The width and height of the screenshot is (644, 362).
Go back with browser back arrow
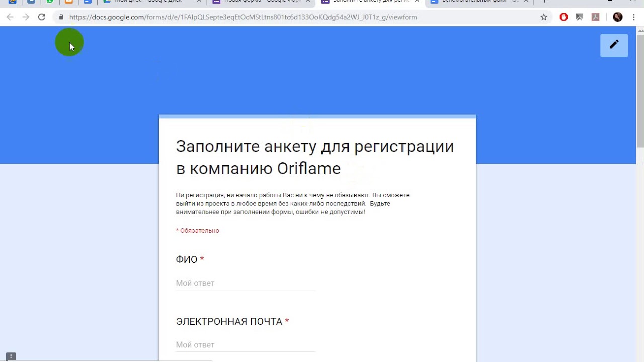[x=10, y=17]
